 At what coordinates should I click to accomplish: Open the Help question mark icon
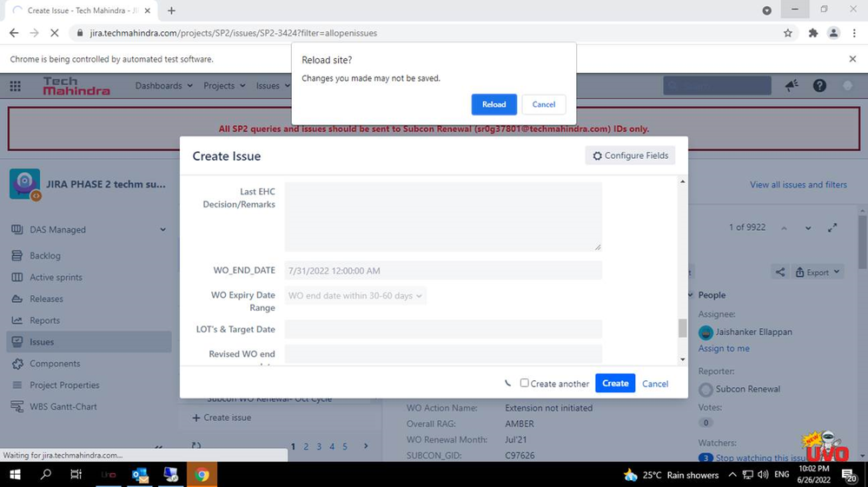click(x=819, y=86)
